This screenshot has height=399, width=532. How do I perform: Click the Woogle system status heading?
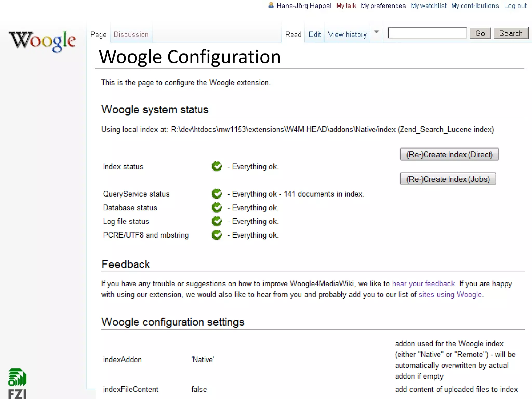[x=155, y=109]
